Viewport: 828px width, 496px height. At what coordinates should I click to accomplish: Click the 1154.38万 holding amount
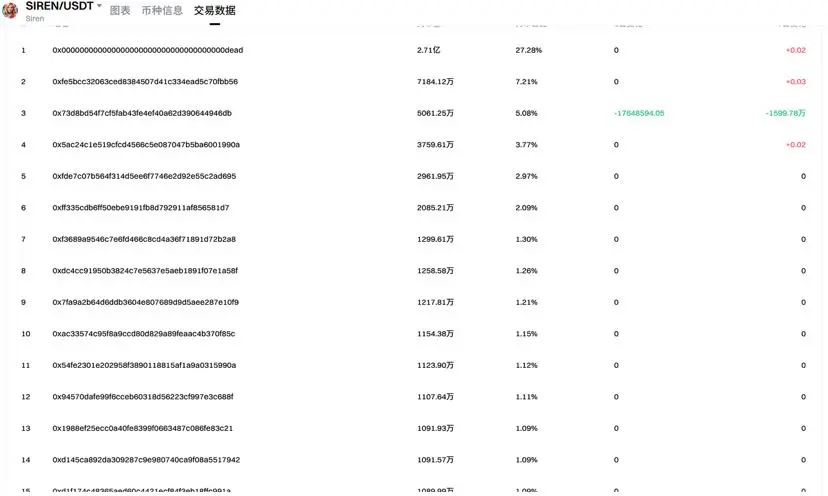435,333
